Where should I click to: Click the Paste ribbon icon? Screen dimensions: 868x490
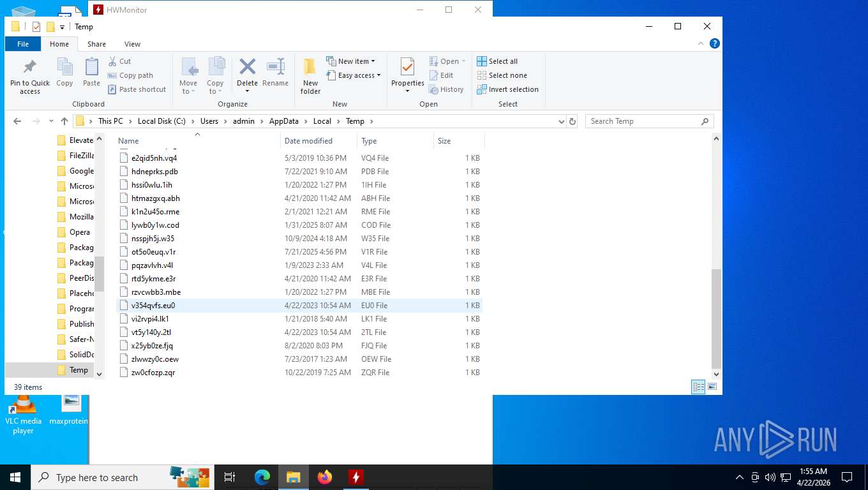click(91, 73)
